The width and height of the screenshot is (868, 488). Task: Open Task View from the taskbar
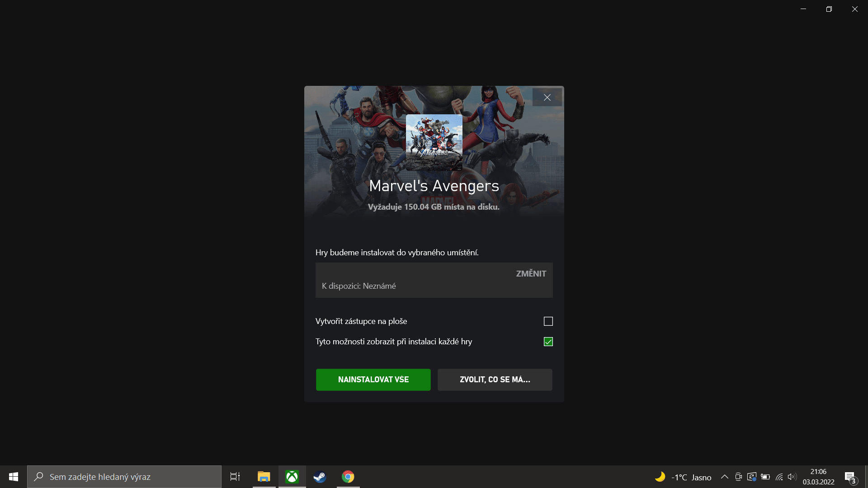pyautogui.click(x=235, y=477)
